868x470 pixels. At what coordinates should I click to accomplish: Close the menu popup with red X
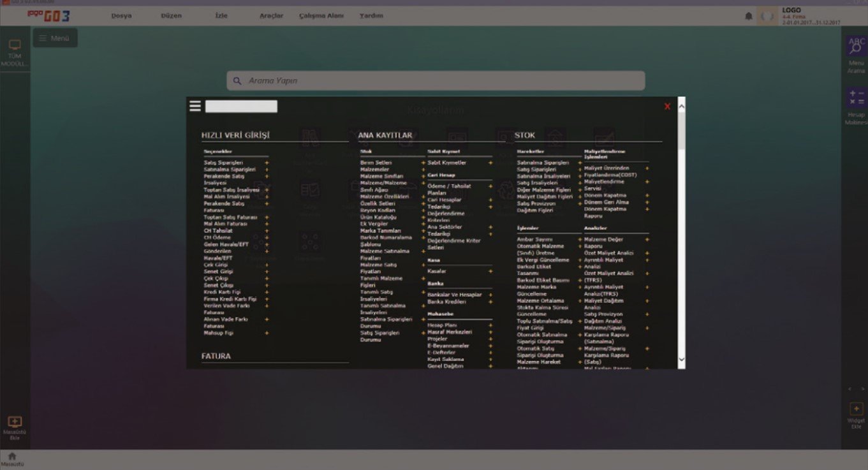(667, 106)
